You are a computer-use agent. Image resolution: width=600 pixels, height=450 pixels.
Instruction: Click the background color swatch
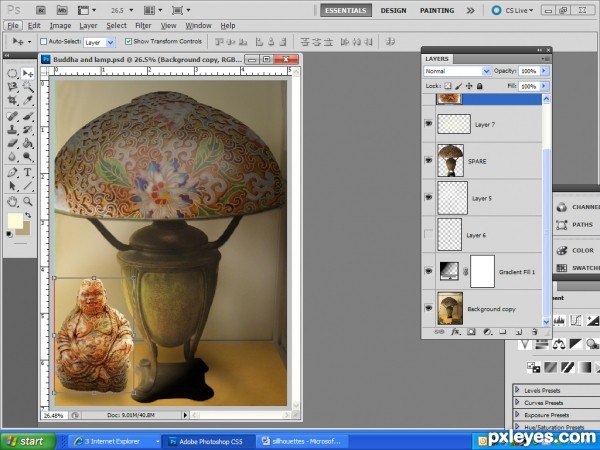pos(26,231)
